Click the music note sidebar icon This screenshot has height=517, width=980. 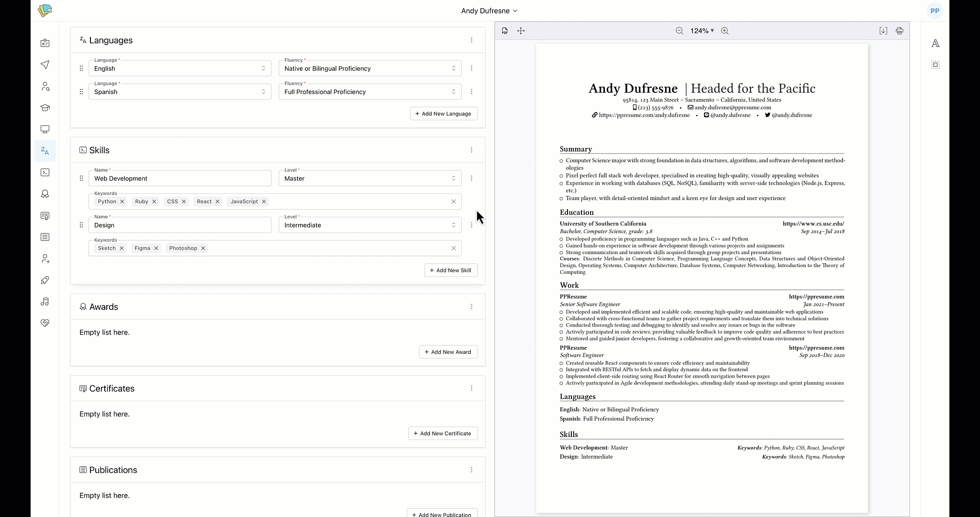pos(45,302)
